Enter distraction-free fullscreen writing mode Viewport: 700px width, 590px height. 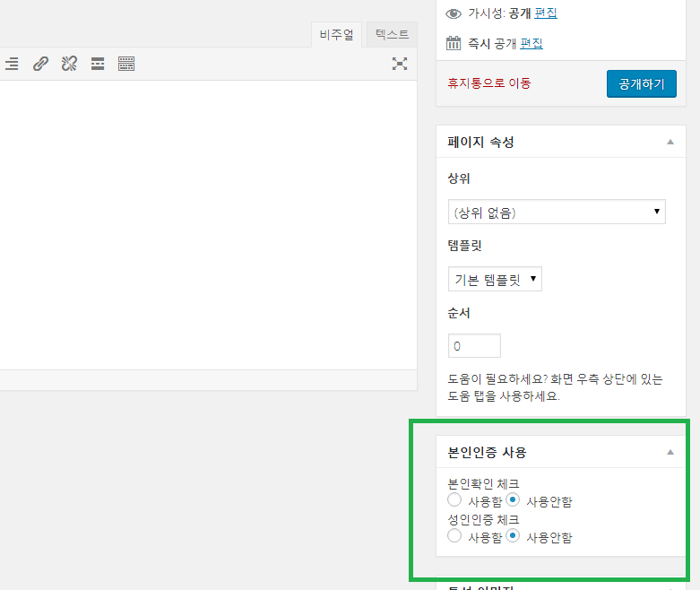pos(400,64)
